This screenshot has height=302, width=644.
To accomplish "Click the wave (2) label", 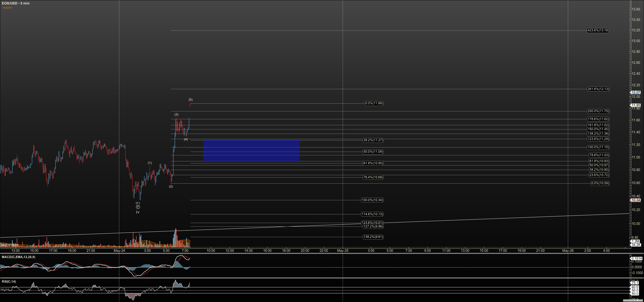I will 171,186.
